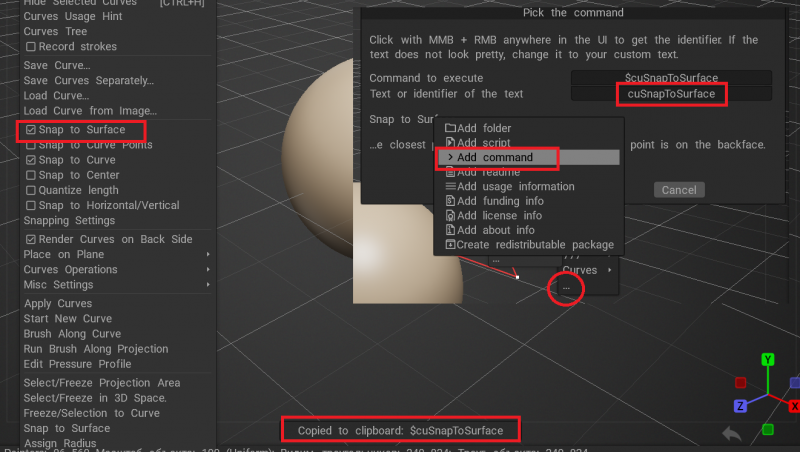This screenshot has height=452, width=800.
Task: Click the red X axis gizmo handle
Action: pyautogui.click(x=794, y=406)
